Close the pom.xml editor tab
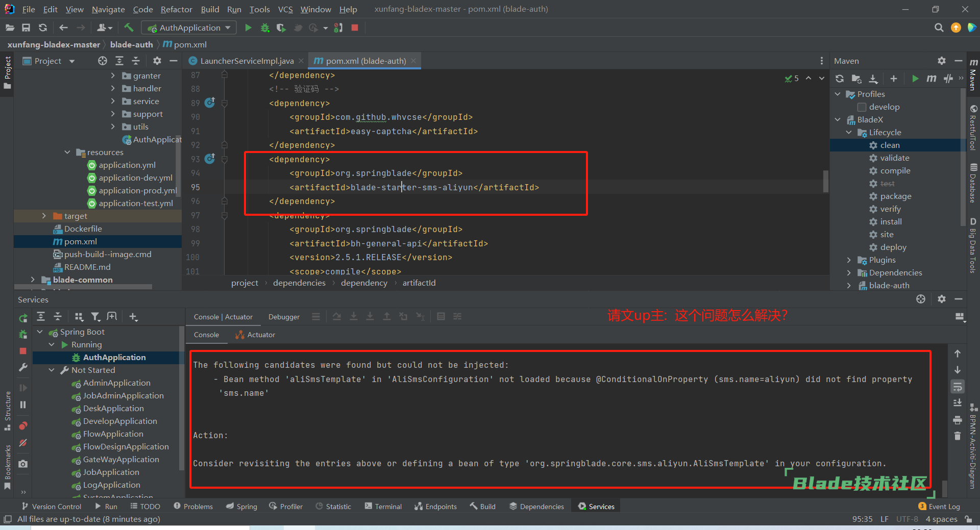Viewport: 980px width, 530px height. click(413, 61)
